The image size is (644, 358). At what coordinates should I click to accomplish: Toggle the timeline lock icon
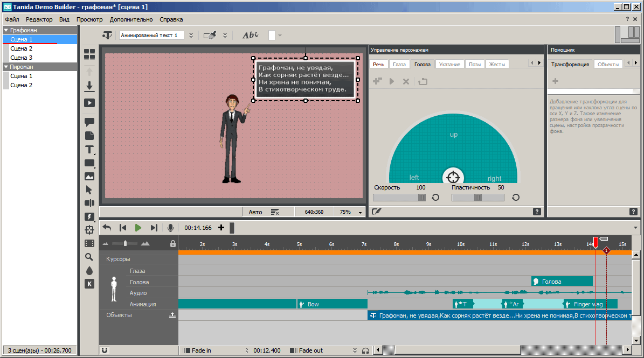173,243
